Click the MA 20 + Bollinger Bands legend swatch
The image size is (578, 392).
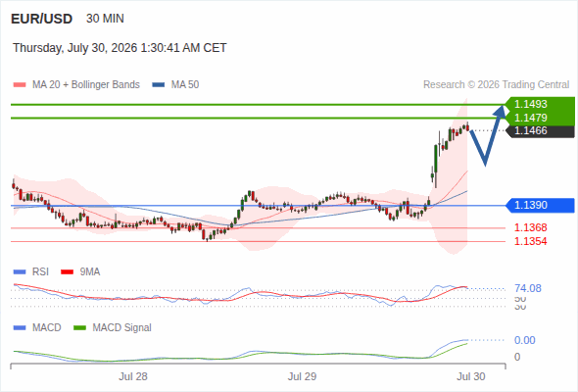tap(20, 85)
